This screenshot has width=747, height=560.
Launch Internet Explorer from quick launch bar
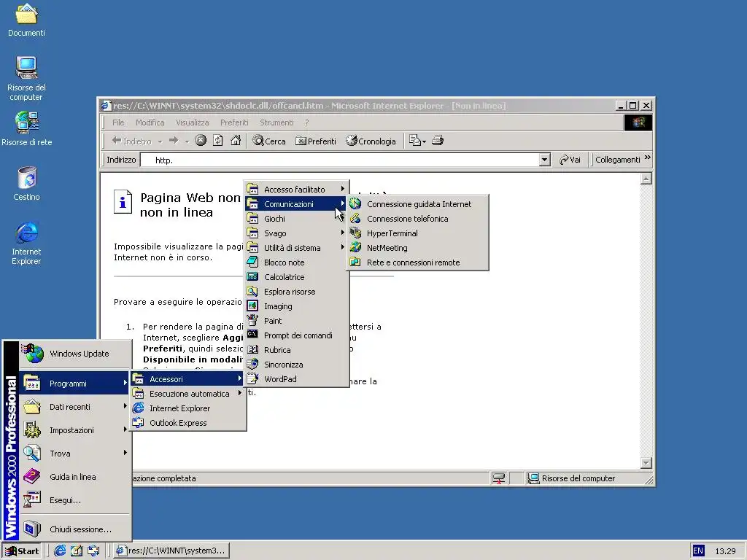[x=60, y=551]
